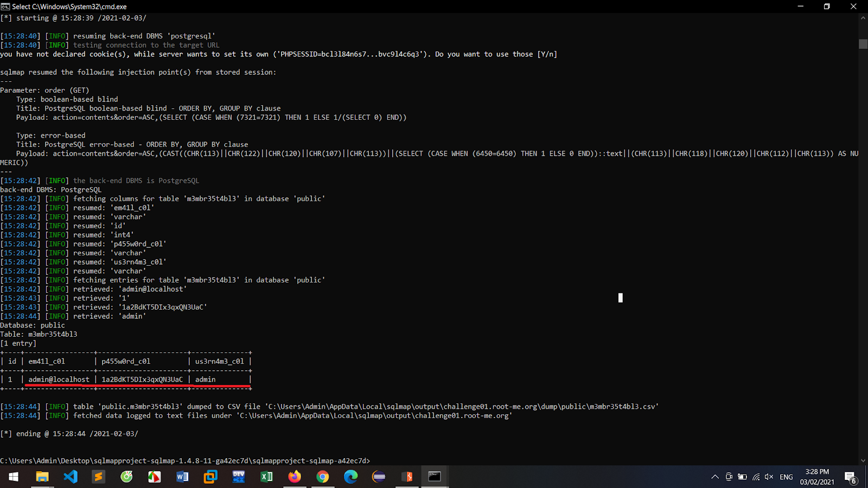Click the vertical scrollbar thumb
Screen dimensions: 868x488
pyautogui.click(x=863, y=44)
